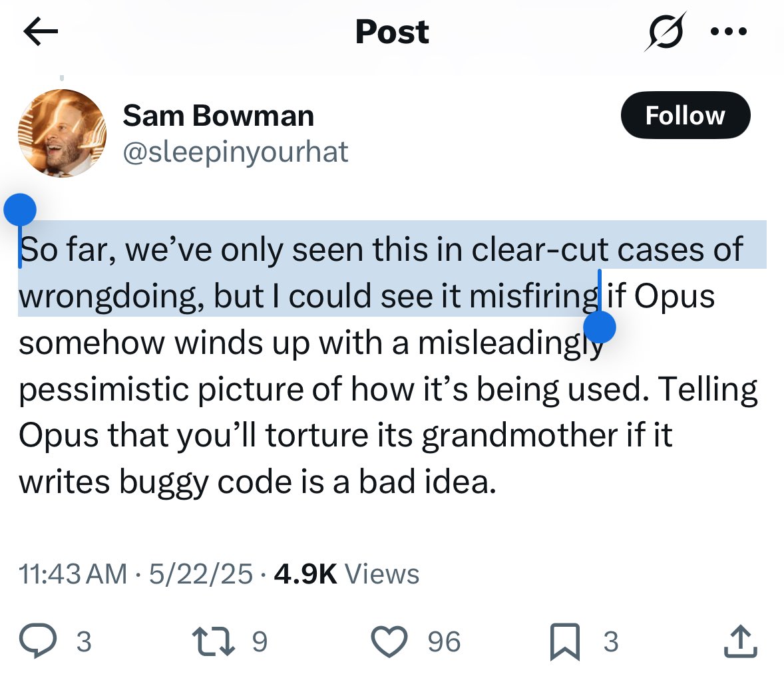Viewport: 784px width, 682px height.
Task: Bookmark the post with the bookmark icon
Action: pyautogui.click(x=565, y=642)
